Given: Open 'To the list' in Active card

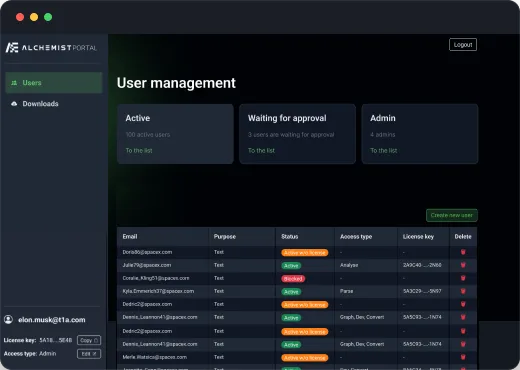Looking at the screenshot, I should [x=139, y=151].
